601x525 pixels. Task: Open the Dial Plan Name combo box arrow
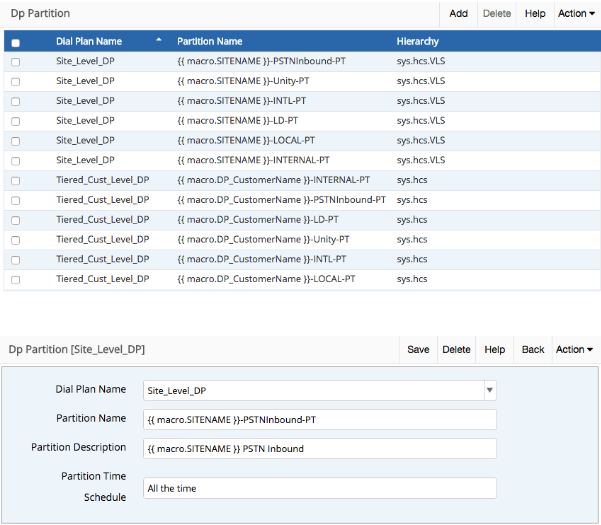489,391
